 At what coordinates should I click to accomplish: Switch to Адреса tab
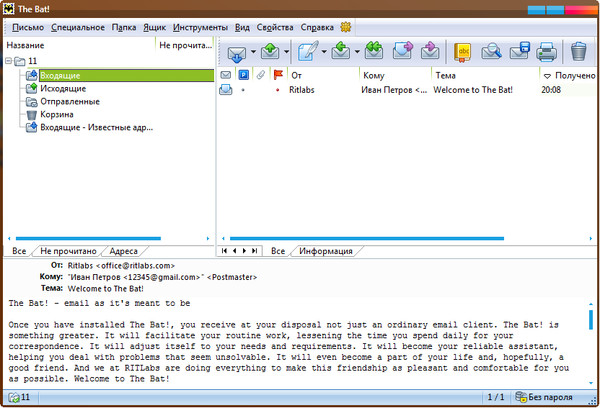(x=124, y=251)
